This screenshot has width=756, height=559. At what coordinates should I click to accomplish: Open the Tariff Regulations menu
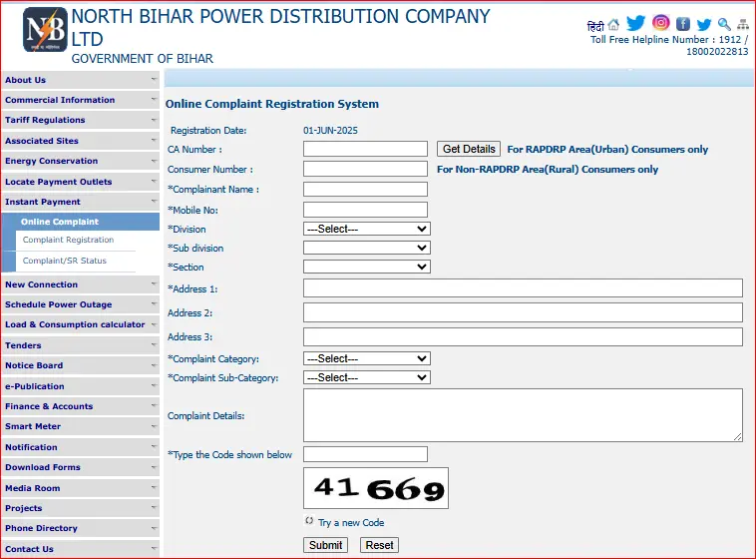[80, 120]
